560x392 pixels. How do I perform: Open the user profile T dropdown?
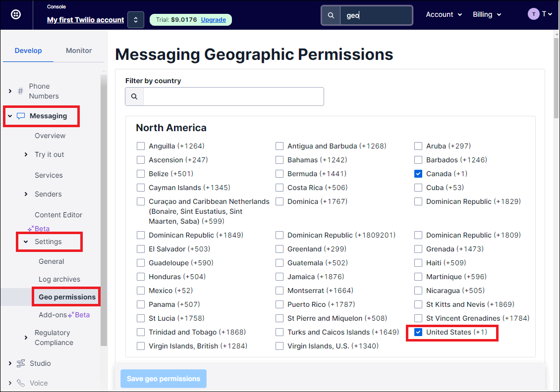547,14
